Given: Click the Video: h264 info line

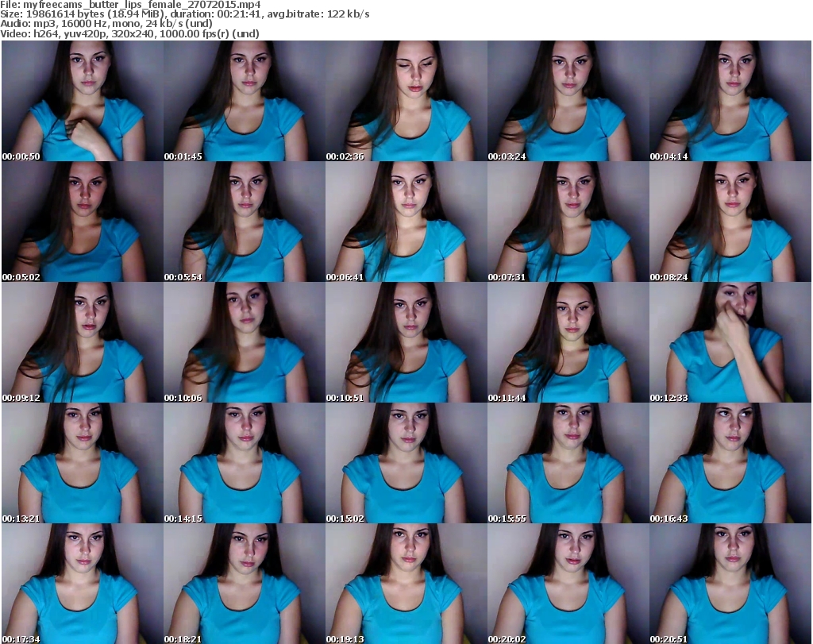Looking at the screenshot, I should click(x=129, y=33).
